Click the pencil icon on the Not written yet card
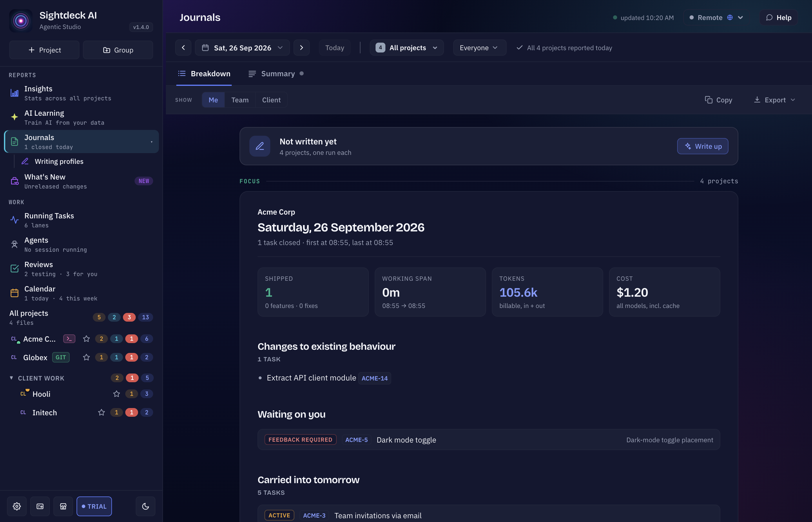Viewport: 812px width, 522px height. tap(260, 146)
